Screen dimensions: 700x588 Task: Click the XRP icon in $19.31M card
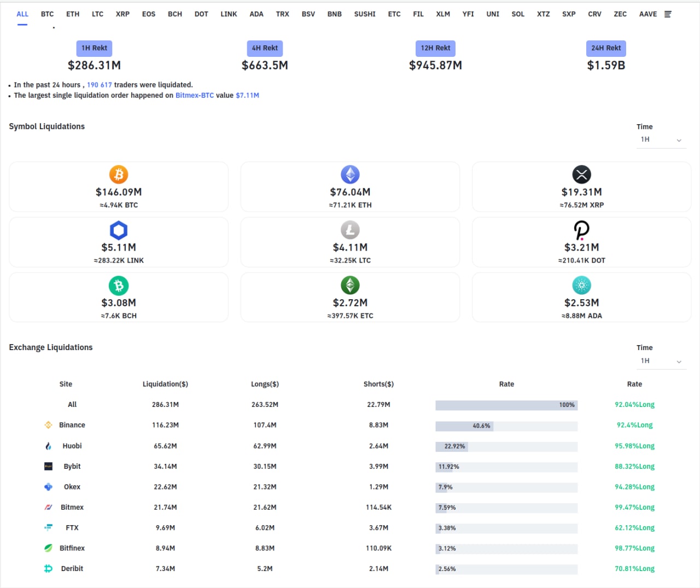[x=581, y=174]
